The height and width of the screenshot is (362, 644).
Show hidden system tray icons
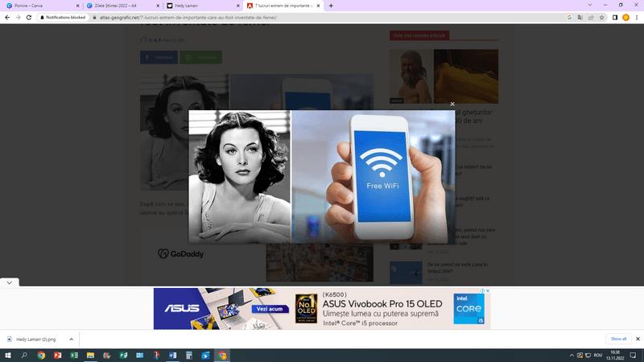point(572,356)
